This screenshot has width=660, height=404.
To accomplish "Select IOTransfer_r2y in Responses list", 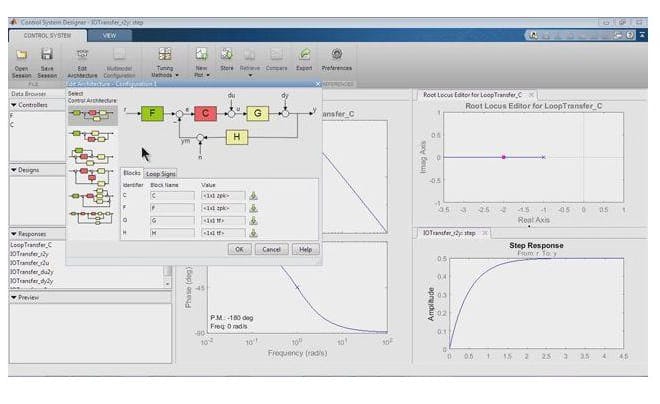I will [29, 254].
